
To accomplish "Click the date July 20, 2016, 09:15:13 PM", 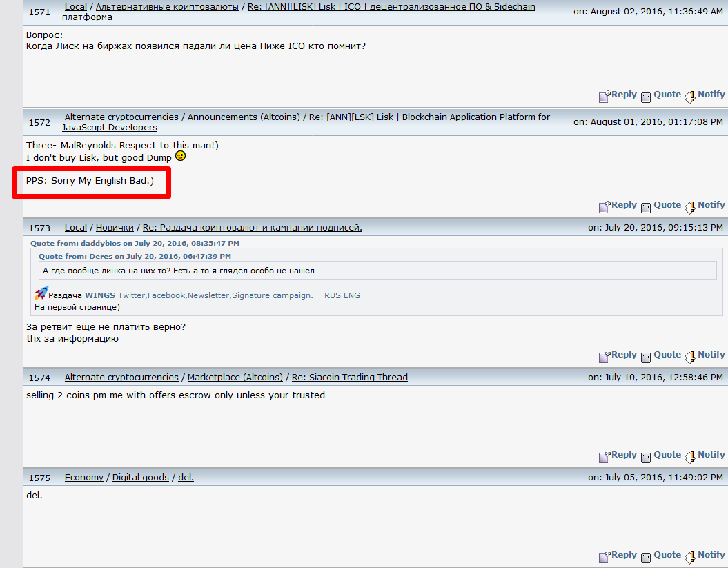I will click(664, 228).
